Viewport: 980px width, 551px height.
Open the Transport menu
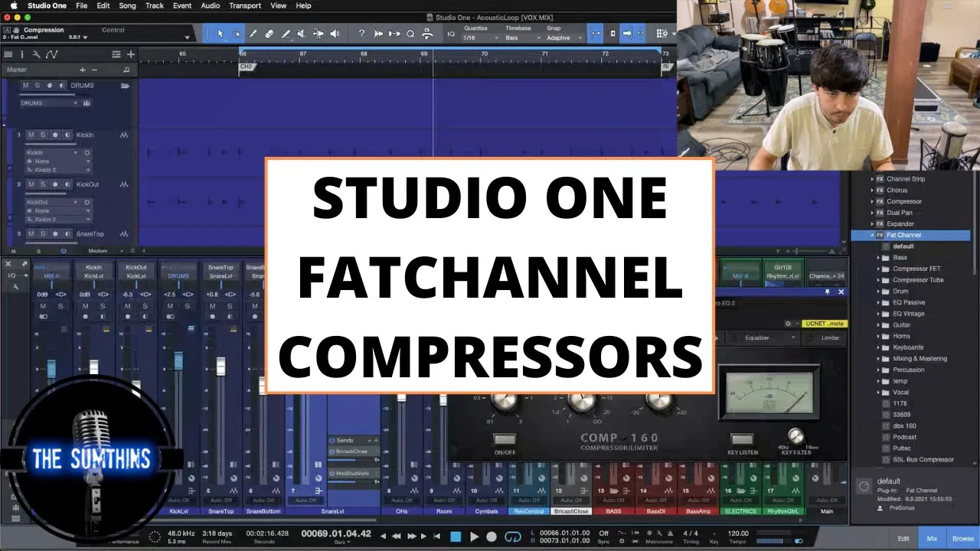point(245,5)
